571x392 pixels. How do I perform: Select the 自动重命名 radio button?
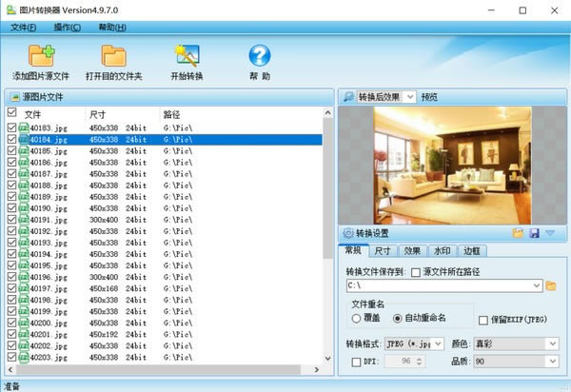coord(397,319)
